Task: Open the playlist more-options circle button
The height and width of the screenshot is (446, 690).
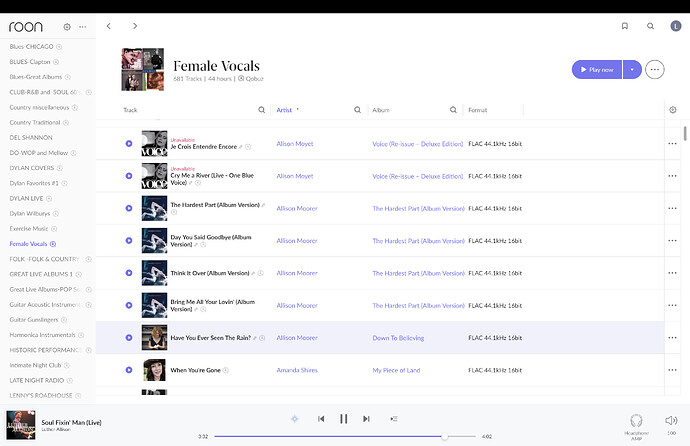Action: pos(655,69)
